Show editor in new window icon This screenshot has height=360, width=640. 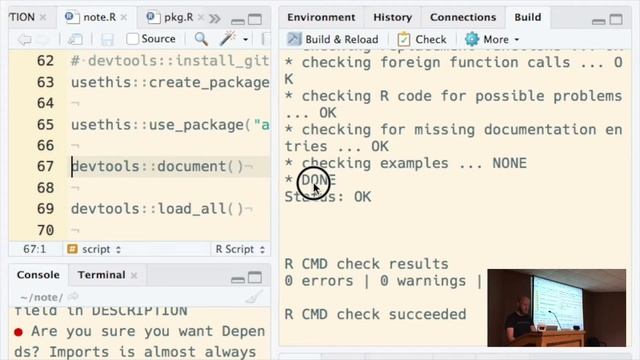(75, 39)
